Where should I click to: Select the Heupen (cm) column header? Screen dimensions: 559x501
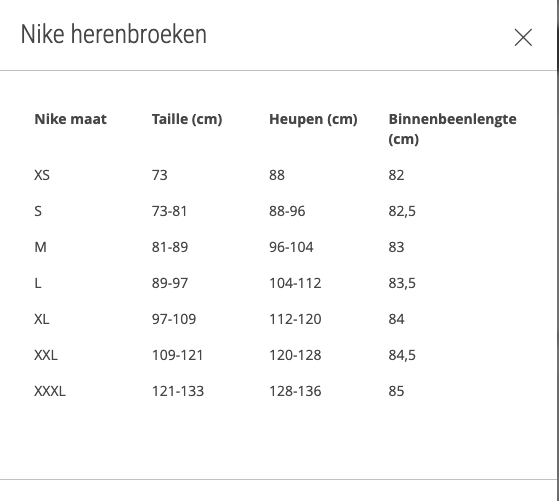(313, 119)
